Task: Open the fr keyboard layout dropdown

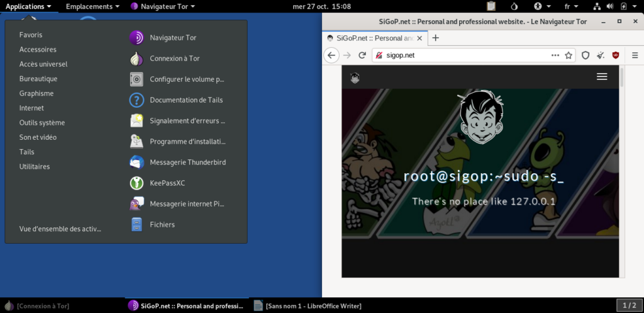Action: (572, 6)
